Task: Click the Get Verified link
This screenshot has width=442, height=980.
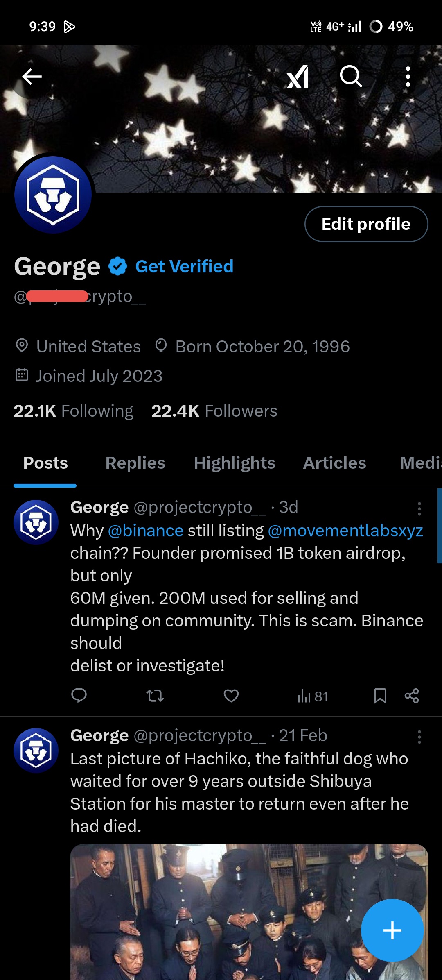Action: (183, 266)
